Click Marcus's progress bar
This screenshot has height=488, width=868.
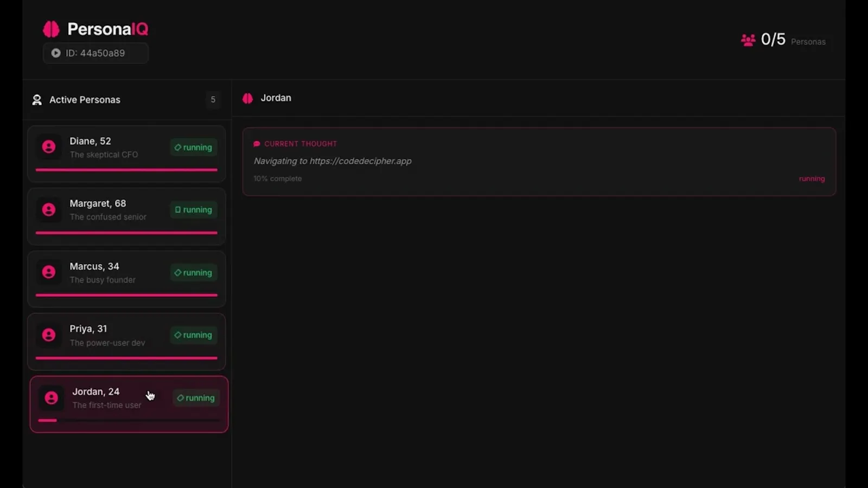[126, 295]
